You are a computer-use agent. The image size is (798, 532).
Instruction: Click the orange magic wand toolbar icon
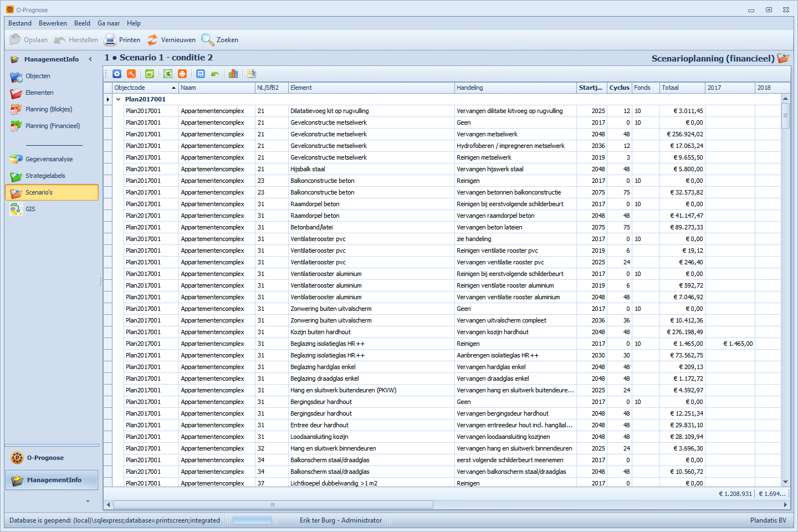click(x=131, y=74)
